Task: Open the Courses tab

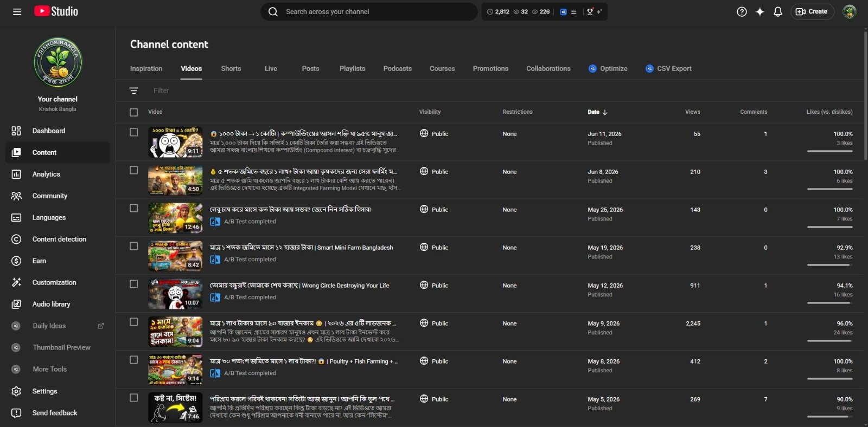Action: pyautogui.click(x=442, y=69)
